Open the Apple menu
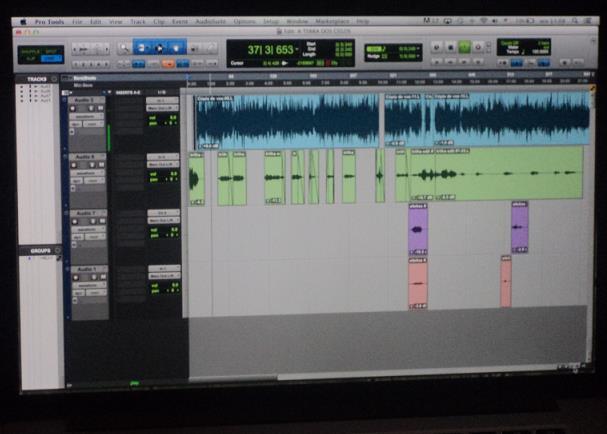This screenshot has height=434, width=607. 23,22
